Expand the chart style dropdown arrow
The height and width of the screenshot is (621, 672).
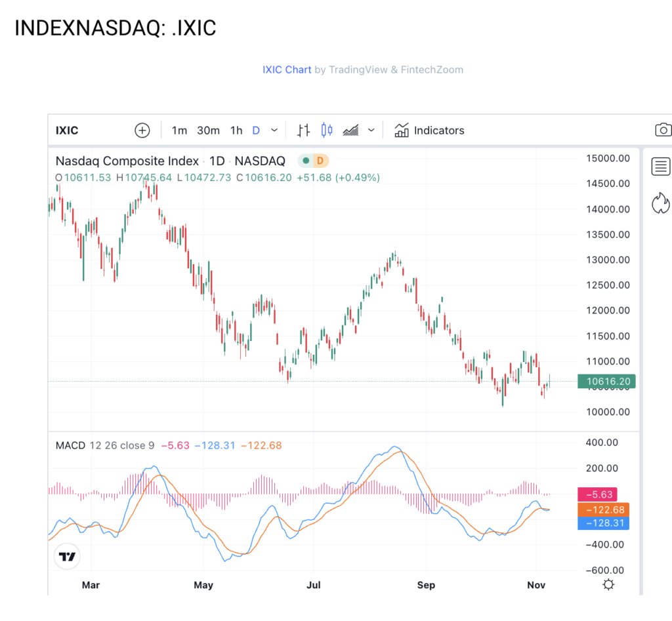click(371, 130)
